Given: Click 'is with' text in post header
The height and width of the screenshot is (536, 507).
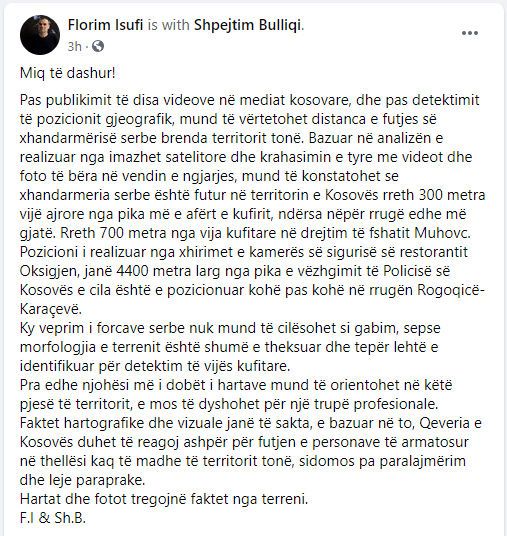Looking at the screenshot, I should (168, 25).
